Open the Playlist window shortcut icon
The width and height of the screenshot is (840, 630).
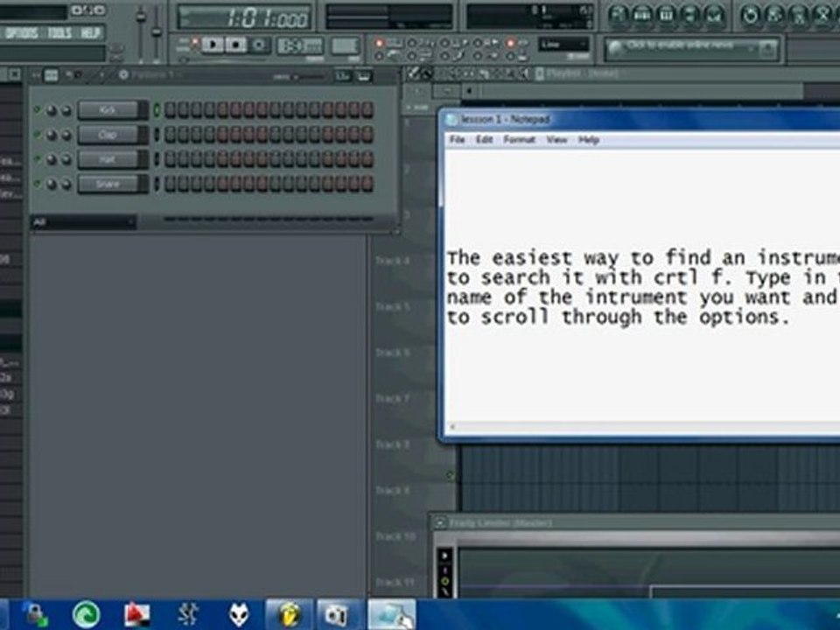click(619, 15)
